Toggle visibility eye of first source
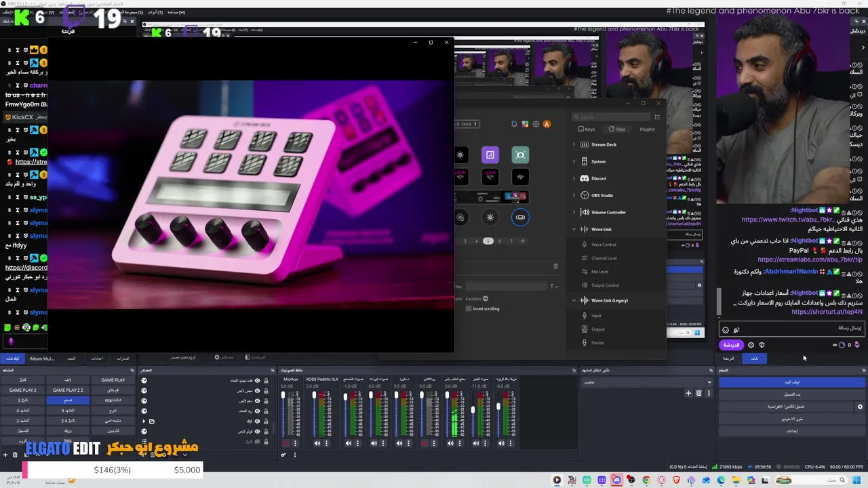 (257, 381)
